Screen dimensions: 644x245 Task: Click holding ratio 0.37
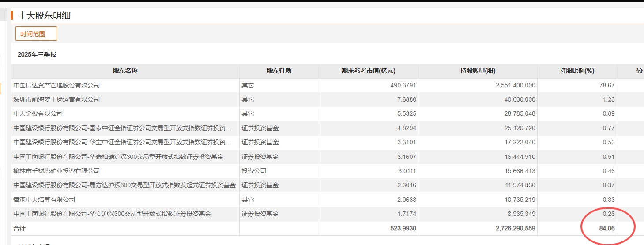pyautogui.click(x=609, y=185)
